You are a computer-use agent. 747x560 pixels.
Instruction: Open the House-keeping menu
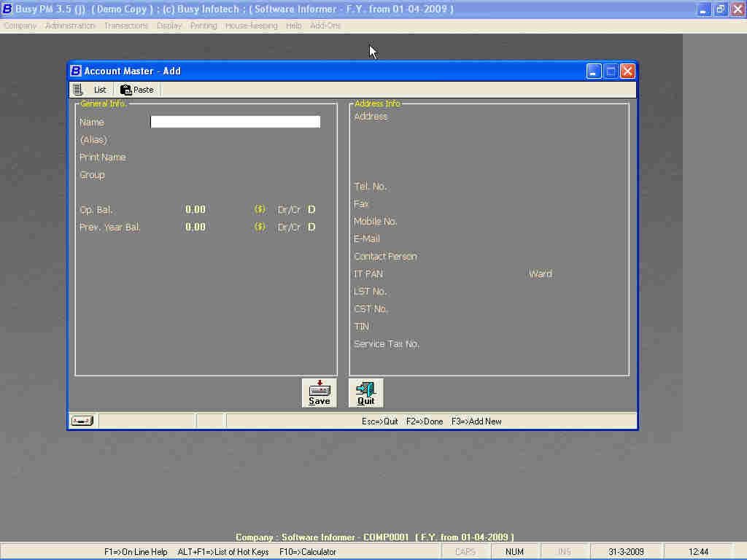click(251, 26)
